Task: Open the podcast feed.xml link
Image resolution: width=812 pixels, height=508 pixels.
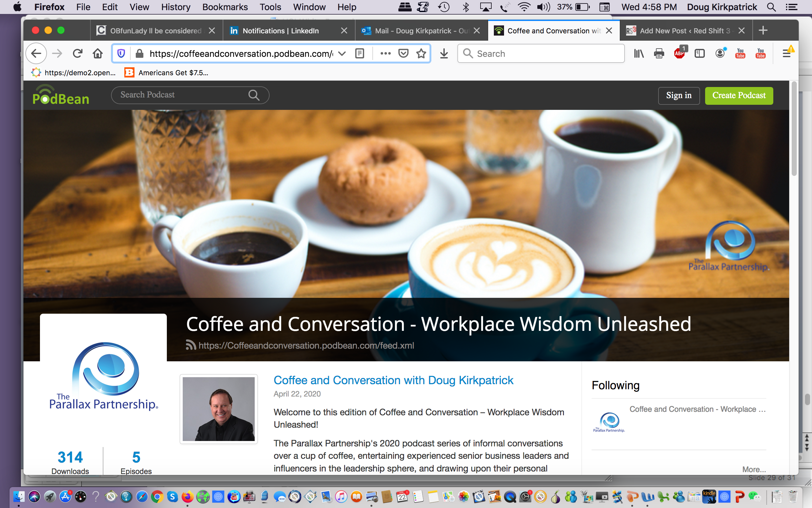Action: (x=306, y=345)
